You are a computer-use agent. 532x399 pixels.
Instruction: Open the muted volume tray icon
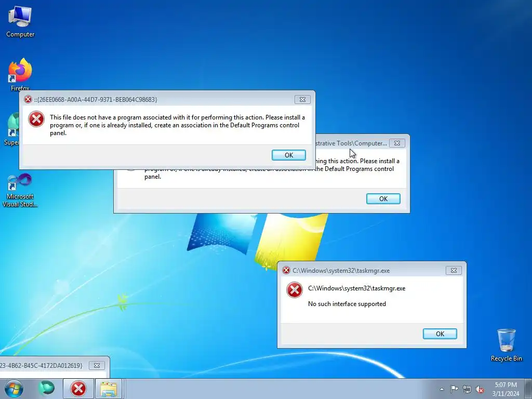click(x=480, y=389)
